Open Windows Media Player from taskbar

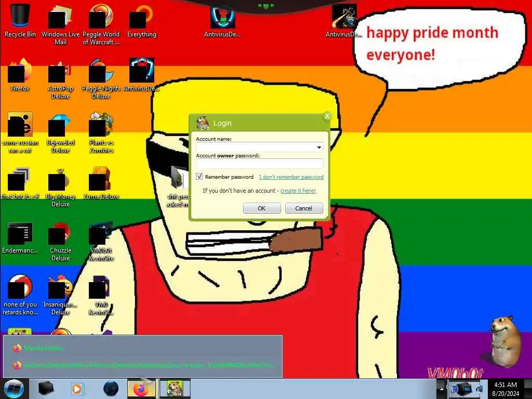(x=77, y=389)
